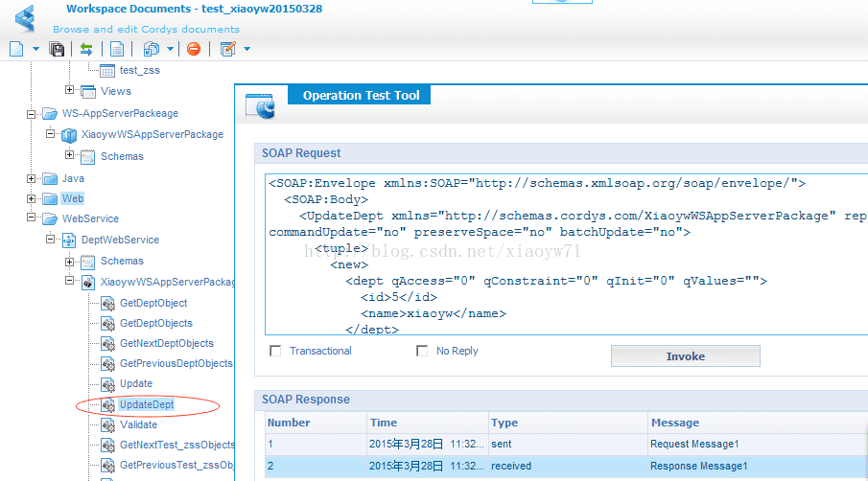
Task: Click the DeptWebService icon
Action: [x=69, y=240]
